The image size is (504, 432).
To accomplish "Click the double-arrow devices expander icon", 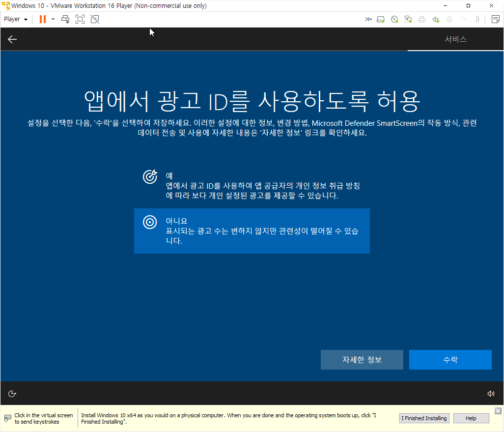I will tap(368, 19).
